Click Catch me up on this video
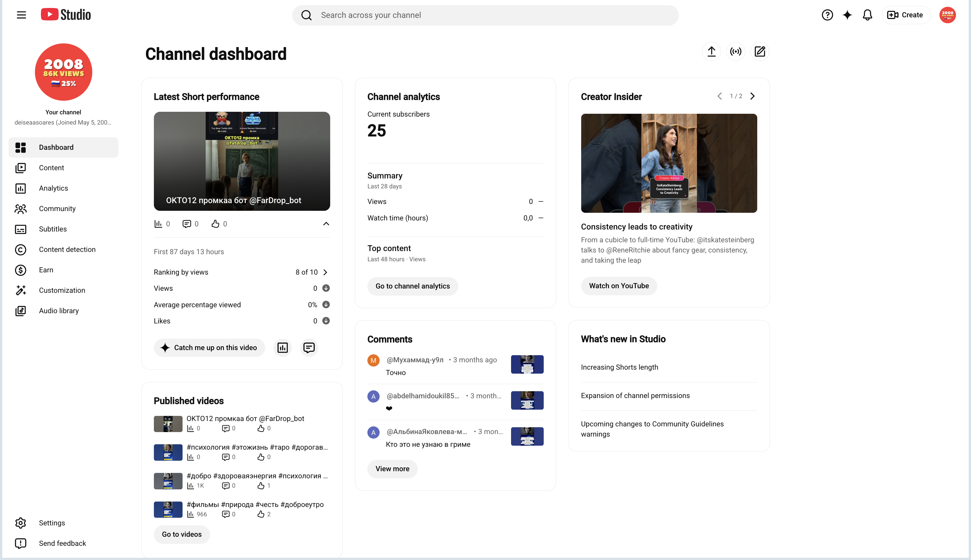The width and height of the screenshot is (971, 560). (x=209, y=348)
